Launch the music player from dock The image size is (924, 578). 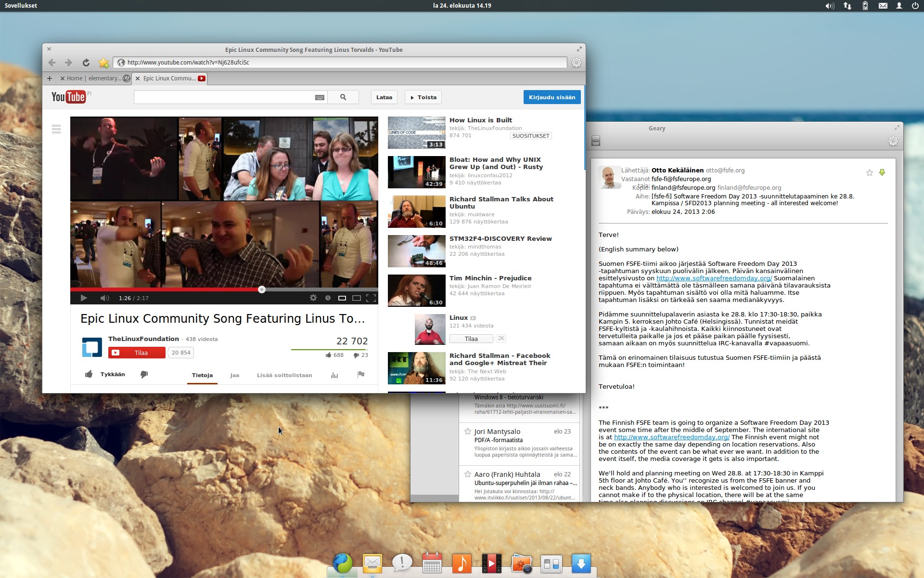coord(462,563)
